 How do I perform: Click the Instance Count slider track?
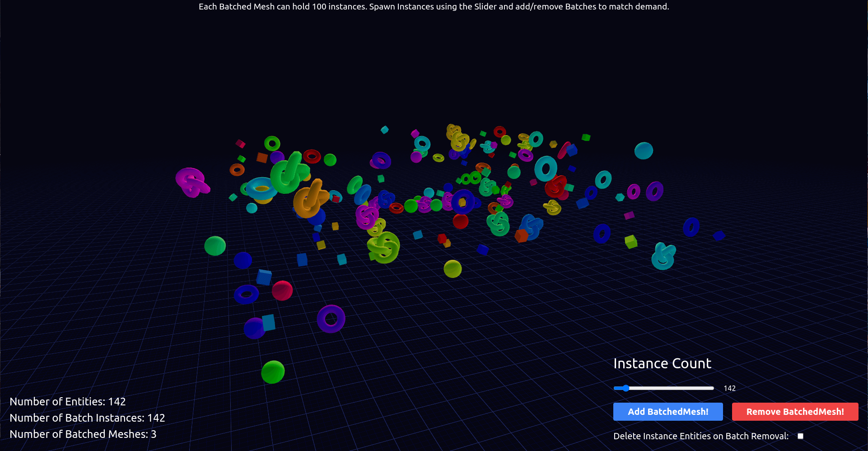tap(677, 388)
